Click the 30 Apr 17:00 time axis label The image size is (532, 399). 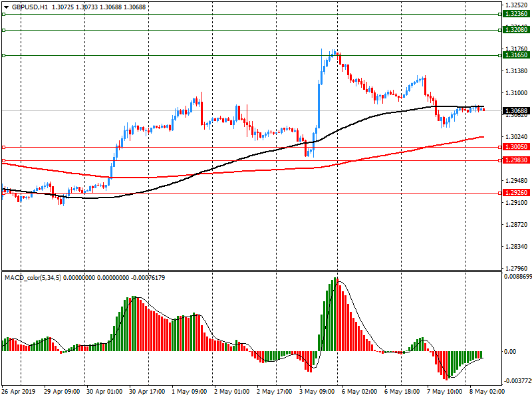point(147,392)
